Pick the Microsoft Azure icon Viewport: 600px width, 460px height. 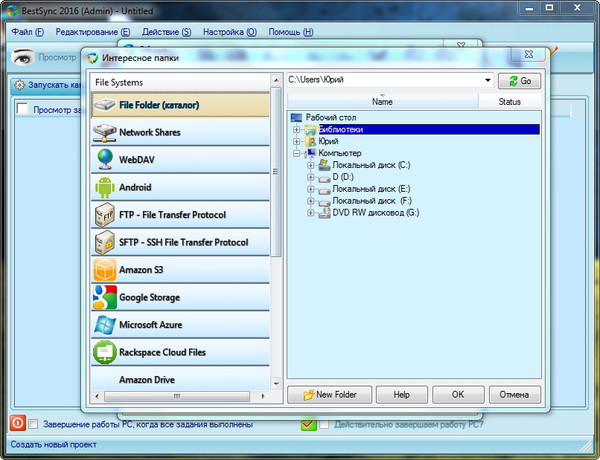[104, 325]
